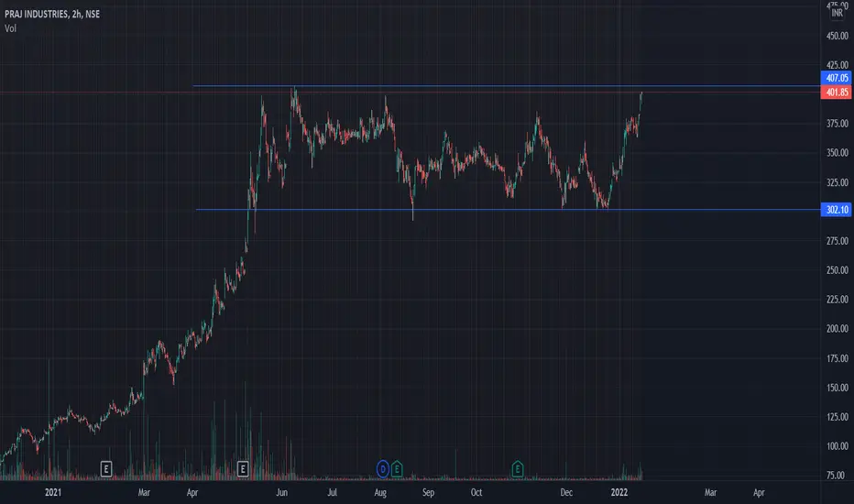The height and width of the screenshot is (504, 854).
Task: Open the green earnings E marker between Oct and Dec
Action: coord(518,468)
